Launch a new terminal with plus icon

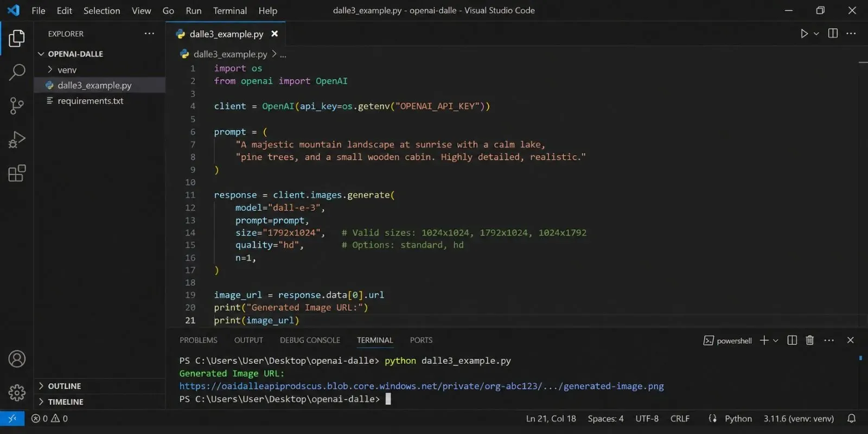pos(764,340)
